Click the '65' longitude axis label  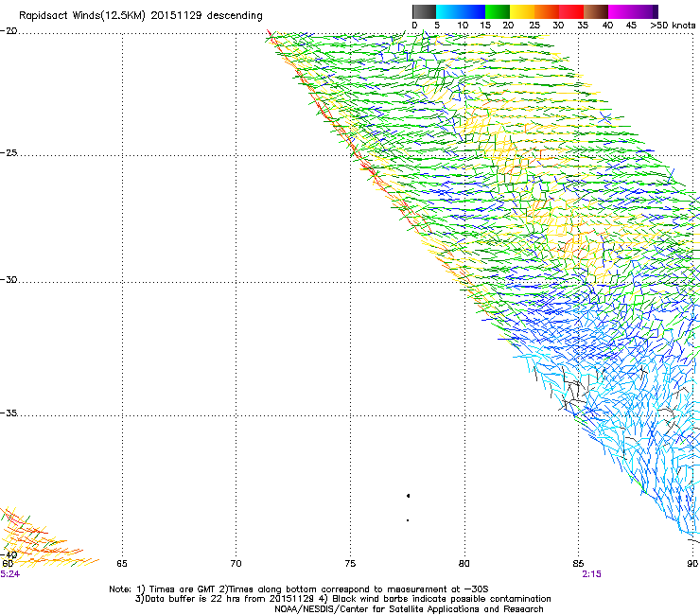tap(122, 563)
